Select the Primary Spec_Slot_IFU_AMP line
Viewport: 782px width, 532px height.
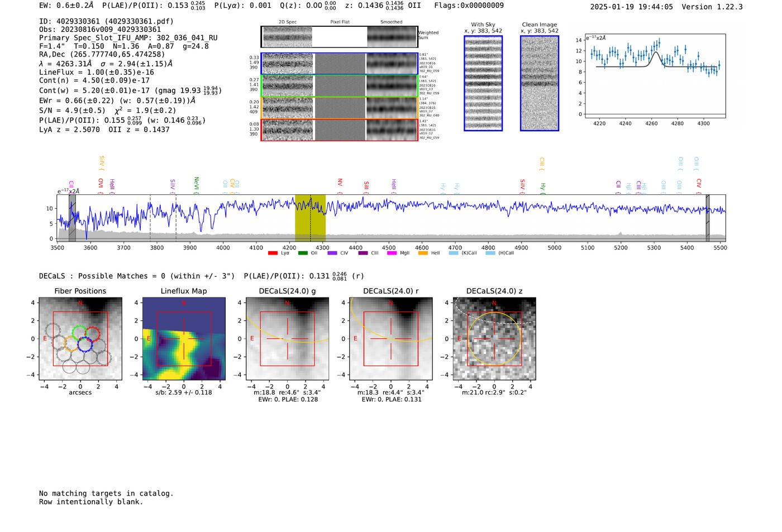click(128, 38)
